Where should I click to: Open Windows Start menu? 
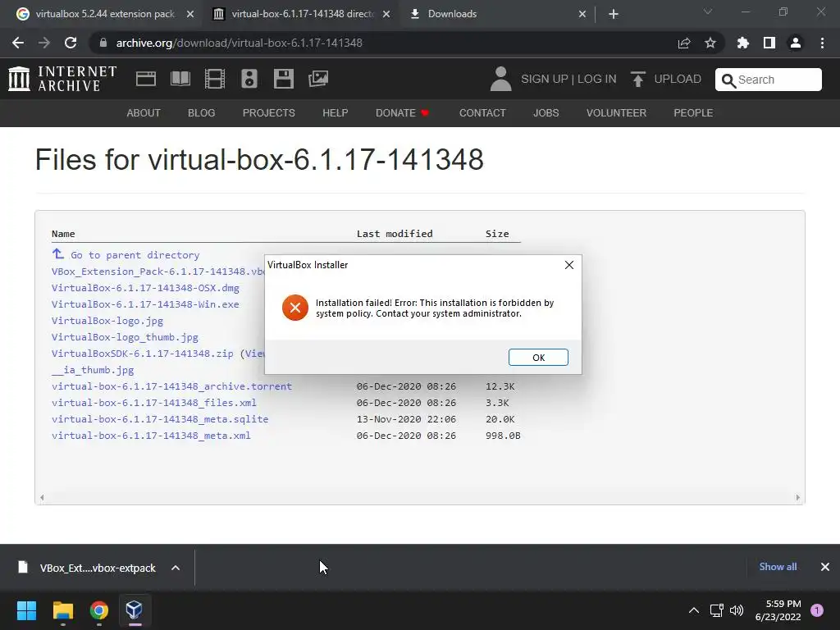(x=26, y=610)
